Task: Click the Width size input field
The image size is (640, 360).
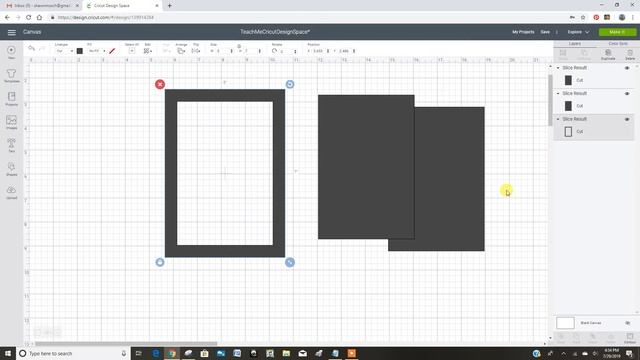Action: [223, 51]
